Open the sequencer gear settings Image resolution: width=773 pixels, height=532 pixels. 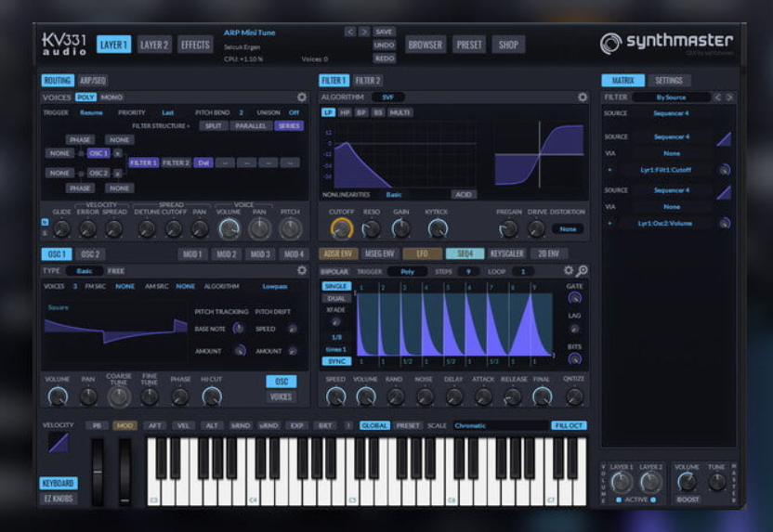(x=569, y=270)
